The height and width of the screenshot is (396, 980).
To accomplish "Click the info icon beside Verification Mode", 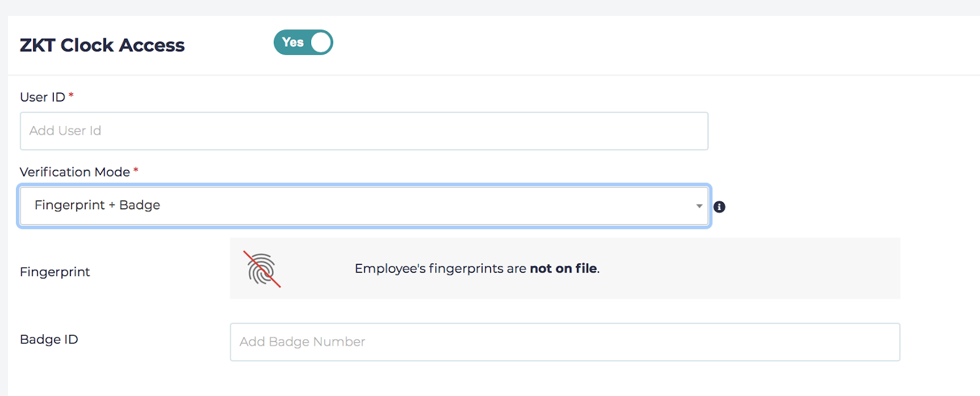I will pyautogui.click(x=720, y=207).
